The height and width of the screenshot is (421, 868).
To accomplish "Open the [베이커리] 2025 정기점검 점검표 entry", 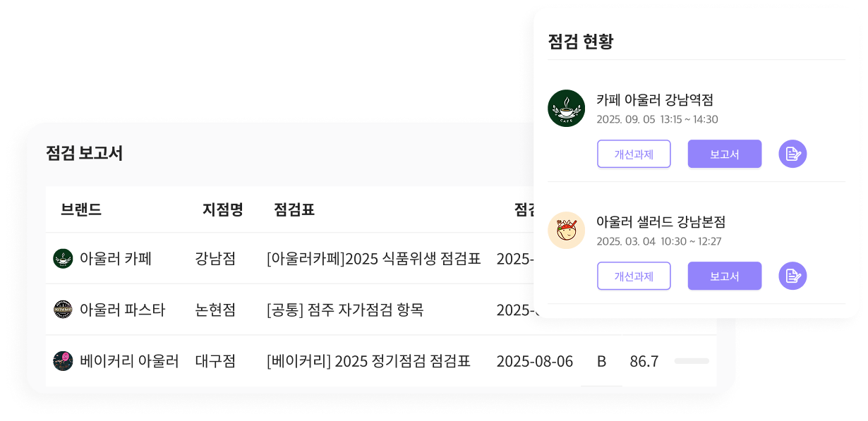I will (368, 362).
